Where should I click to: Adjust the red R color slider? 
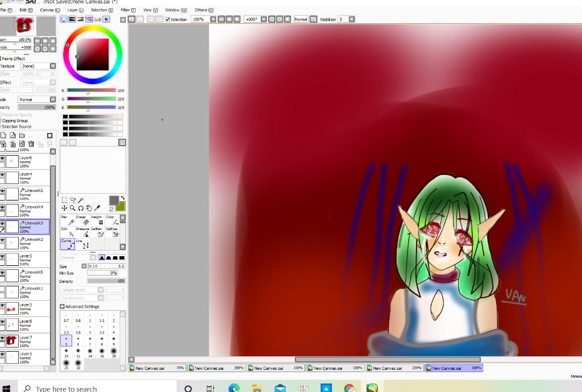click(92, 90)
